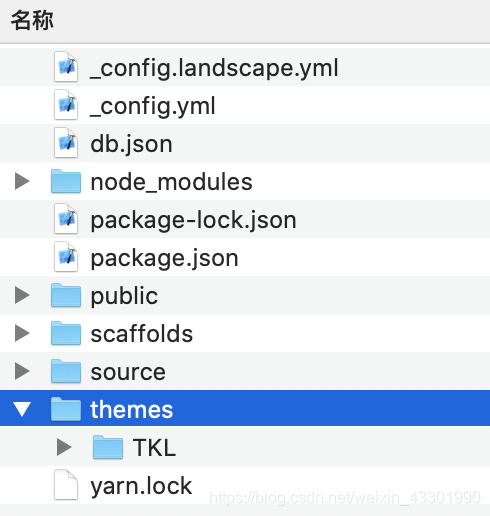Click the _config.yml file icon
Image resolution: width=490 pixels, height=516 pixels.
(66, 105)
